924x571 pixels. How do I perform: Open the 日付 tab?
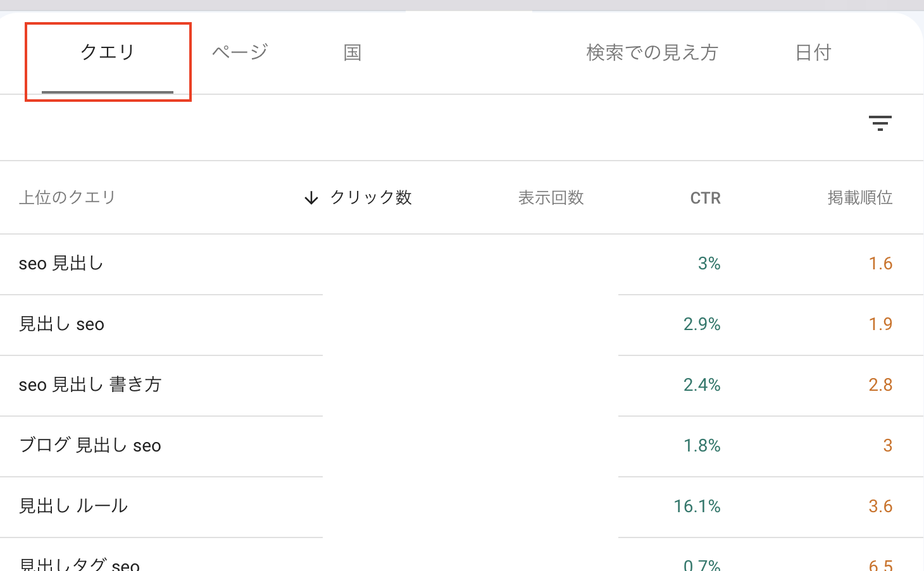click(x=813, y=52)
